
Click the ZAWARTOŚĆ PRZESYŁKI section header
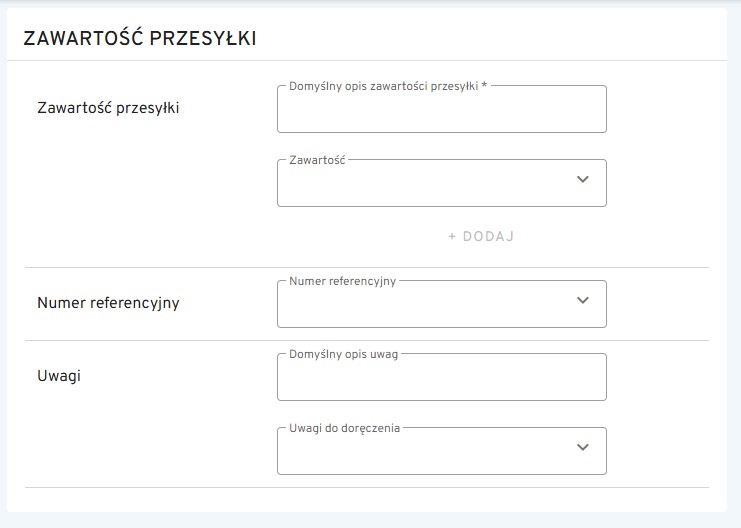139,39
